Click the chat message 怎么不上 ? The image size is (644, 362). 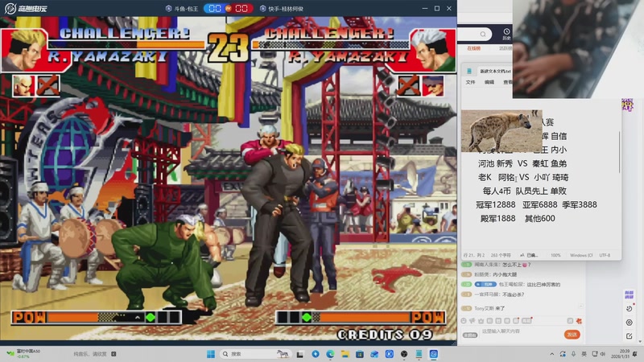[517, 265]
